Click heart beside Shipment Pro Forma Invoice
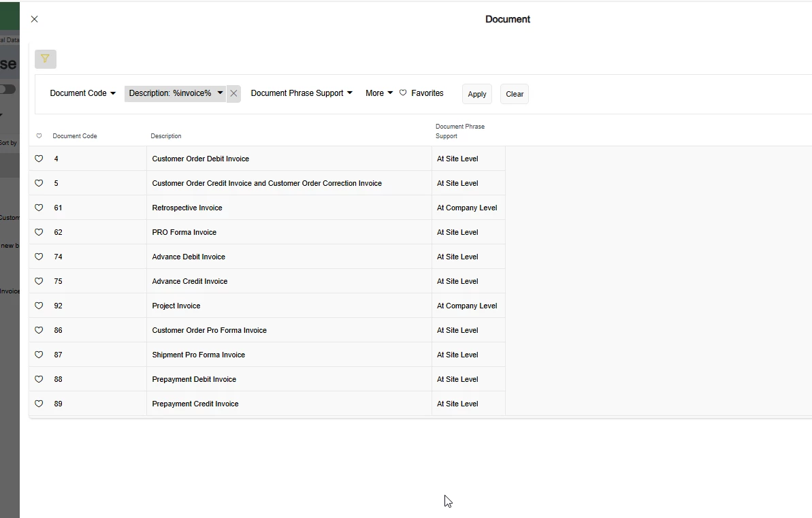This screenshot has width=812, height=518. (39, 355)
